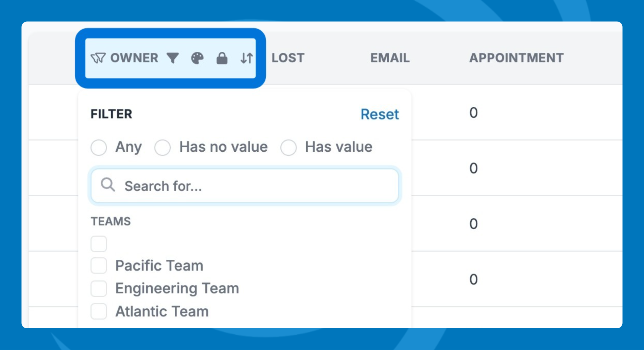The image size is (644, 350).
Task: Enable the Engineering Team checkbox
Action: [x=99, y=289]
